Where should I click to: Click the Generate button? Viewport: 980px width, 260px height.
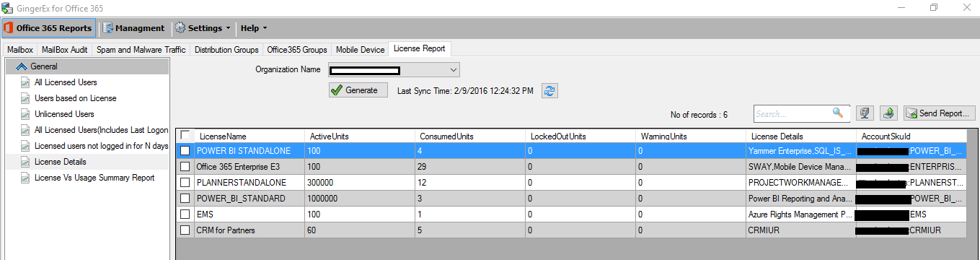358,90
